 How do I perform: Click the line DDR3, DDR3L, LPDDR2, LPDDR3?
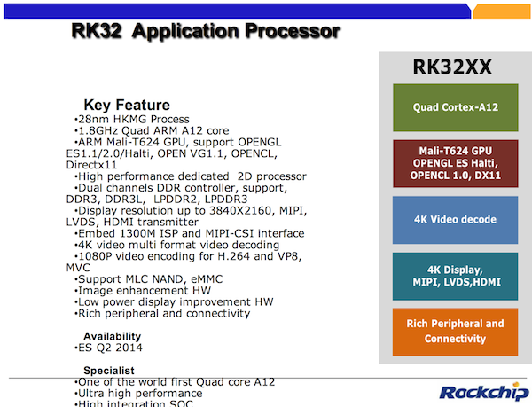(x=157, y=200)
